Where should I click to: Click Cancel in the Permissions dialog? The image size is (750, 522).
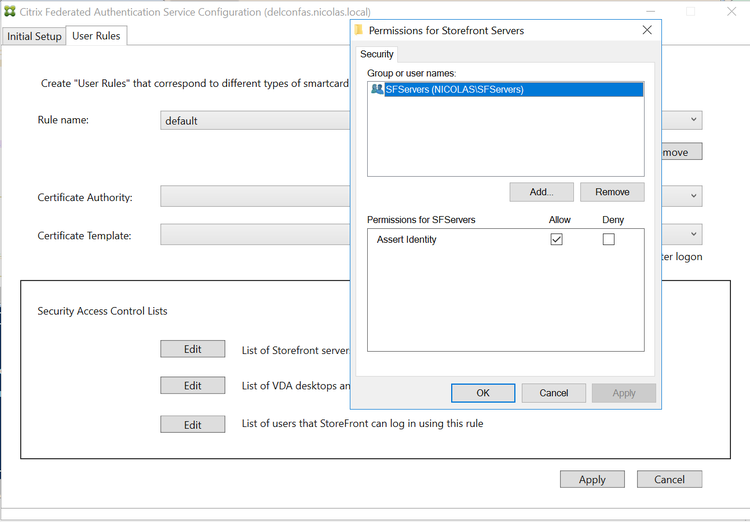(554, 393)
